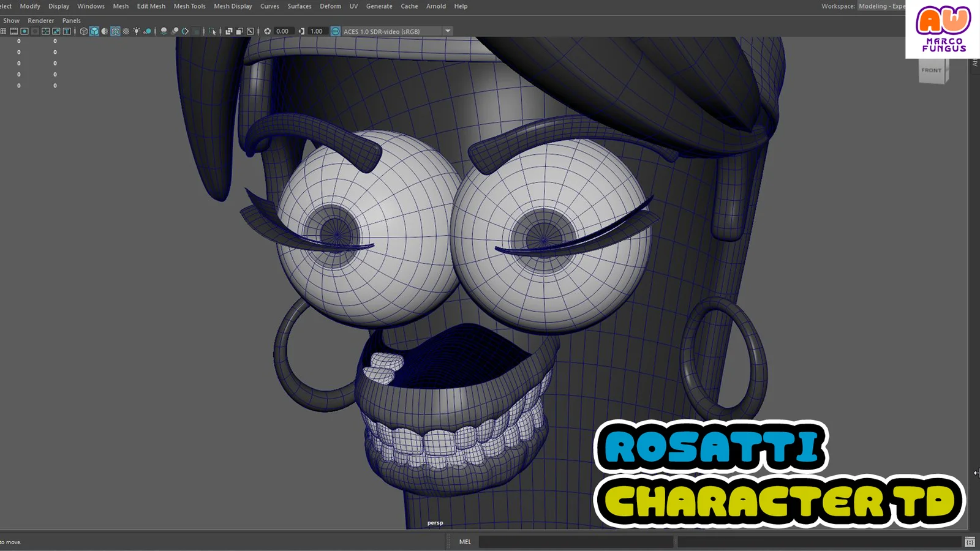980x551 pixels.
Task: Open the Script Editor from the bottom-right icon
Action: point(970,542)
